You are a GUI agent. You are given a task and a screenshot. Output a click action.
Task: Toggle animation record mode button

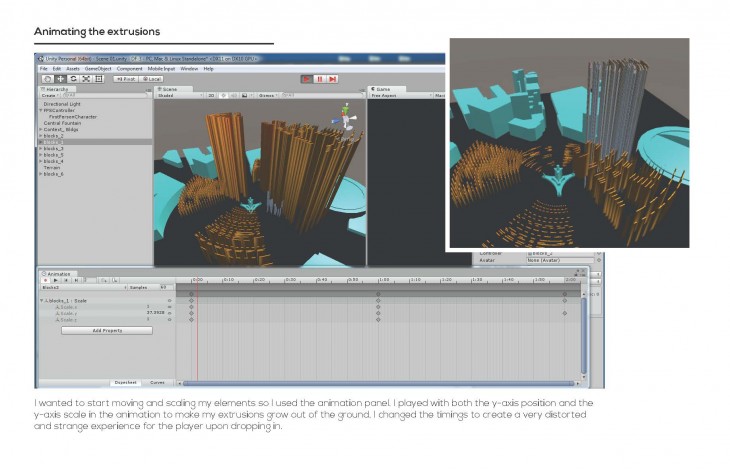45,280
